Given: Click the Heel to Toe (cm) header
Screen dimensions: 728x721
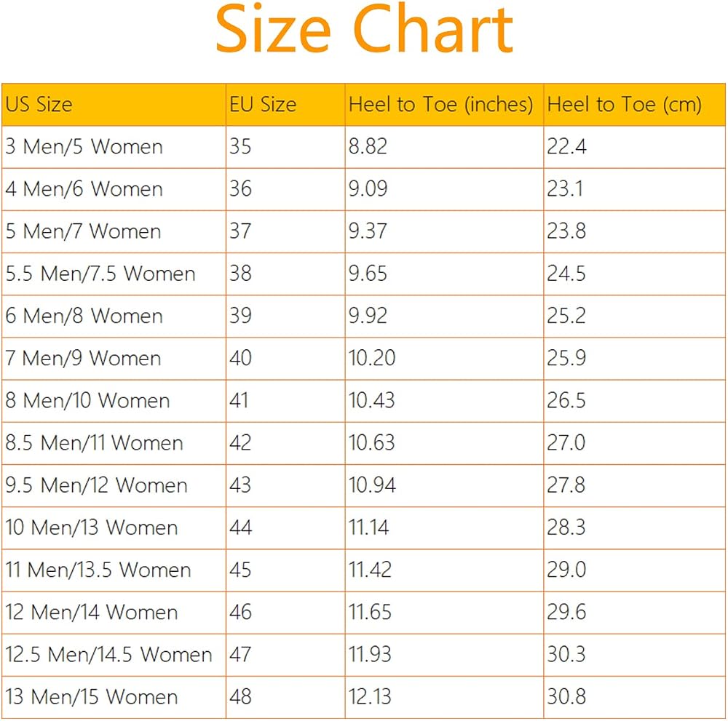Looking at the screenshot, I should pyautogui.click(x=634, y=104).
